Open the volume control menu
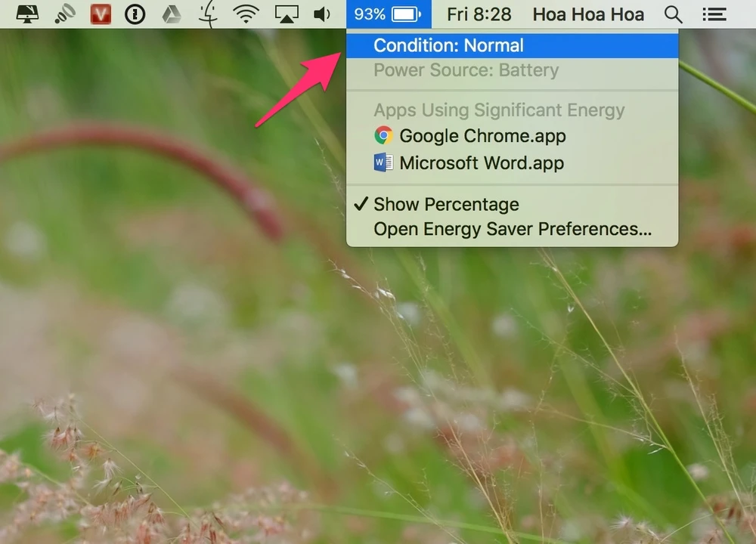The width and height of the screenshot is (756, 544). pos(321,14)
